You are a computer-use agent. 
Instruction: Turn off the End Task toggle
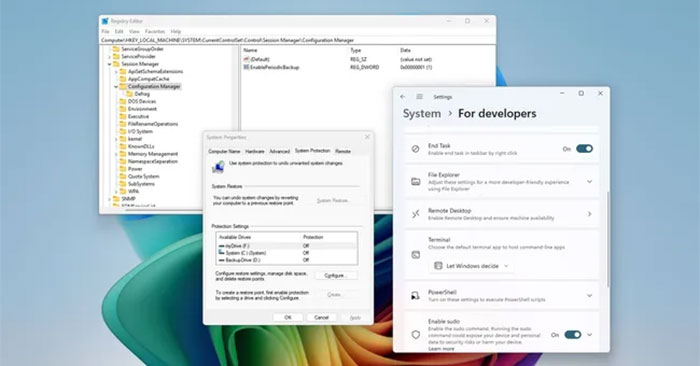[x=584, y=149]
